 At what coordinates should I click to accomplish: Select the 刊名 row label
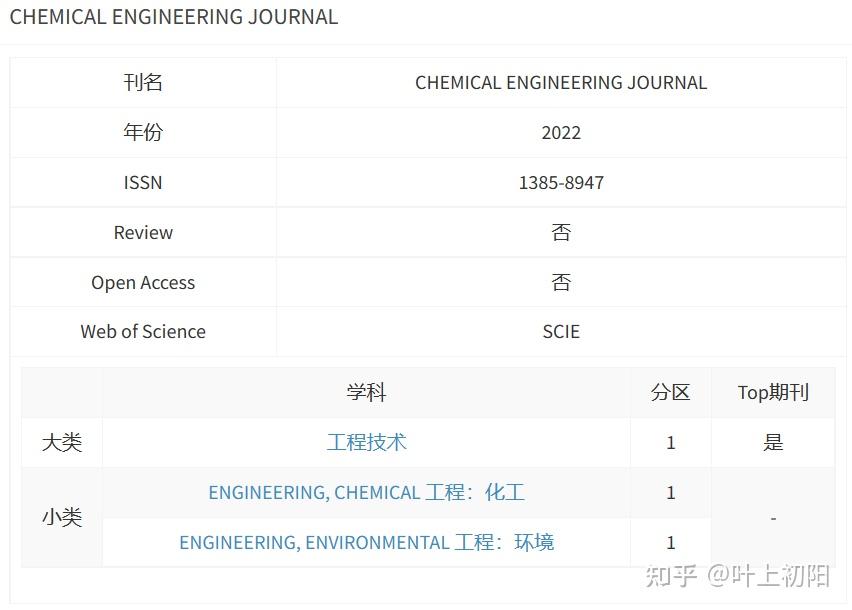pos(143,82)
